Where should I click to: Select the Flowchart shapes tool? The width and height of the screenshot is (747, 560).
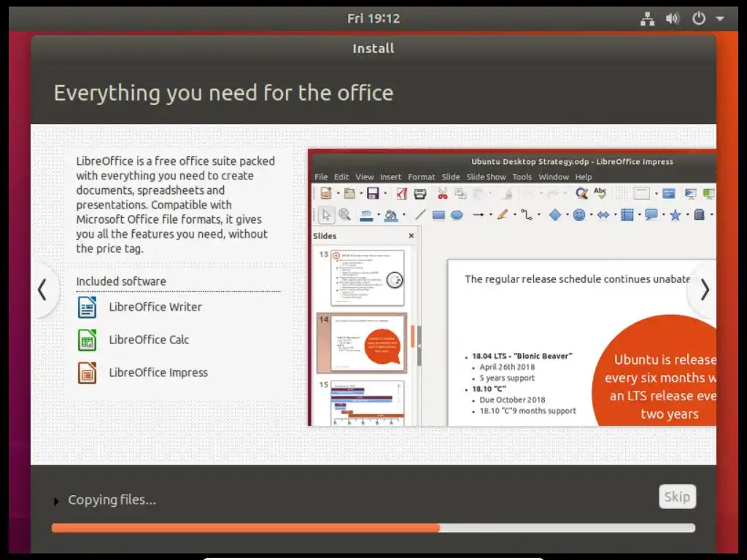click(627, 215)
